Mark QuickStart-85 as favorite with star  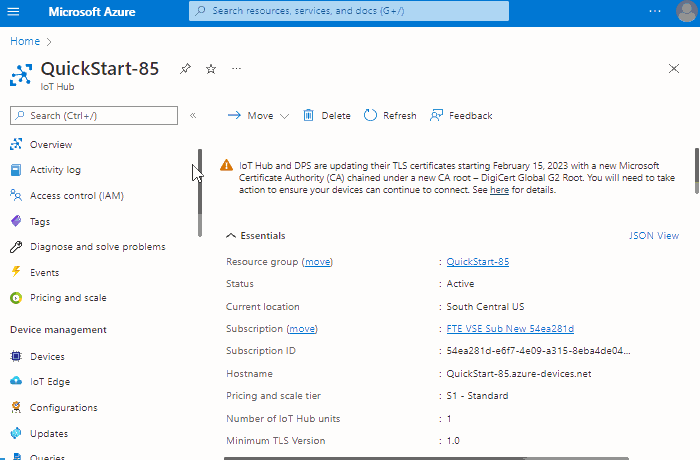211,69
